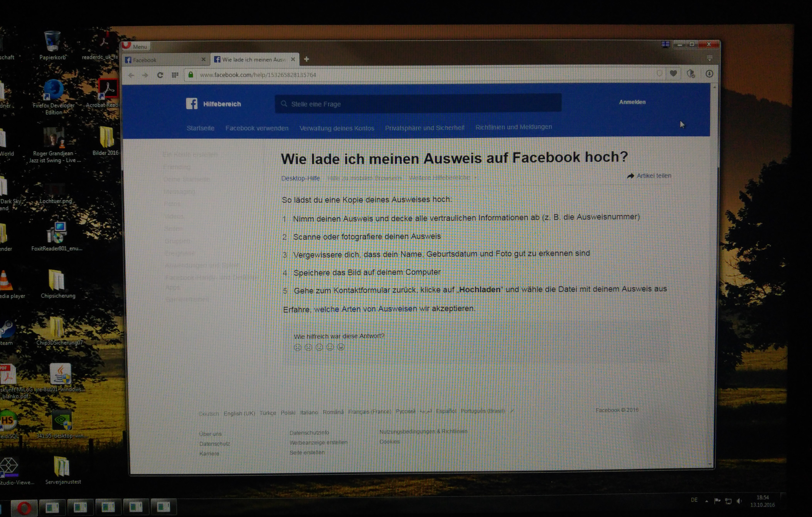
Task: Click the Anmelden button
Action: 632,102
